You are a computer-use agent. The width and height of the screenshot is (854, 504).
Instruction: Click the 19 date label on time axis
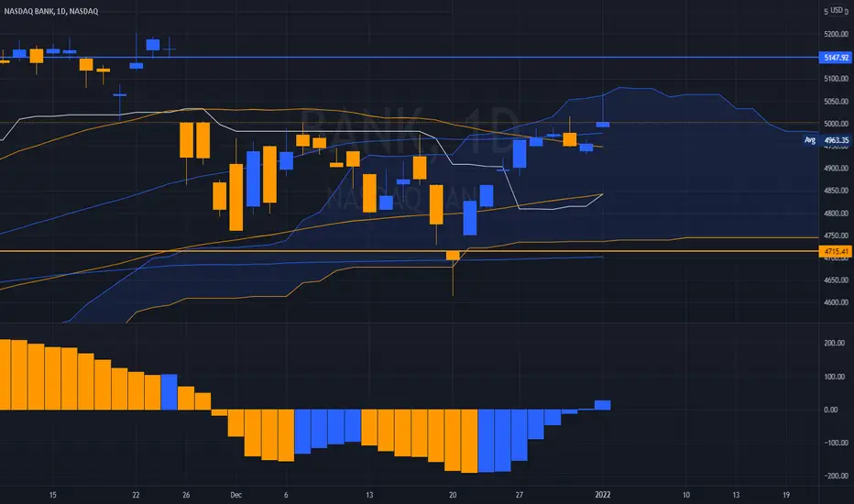786,495
